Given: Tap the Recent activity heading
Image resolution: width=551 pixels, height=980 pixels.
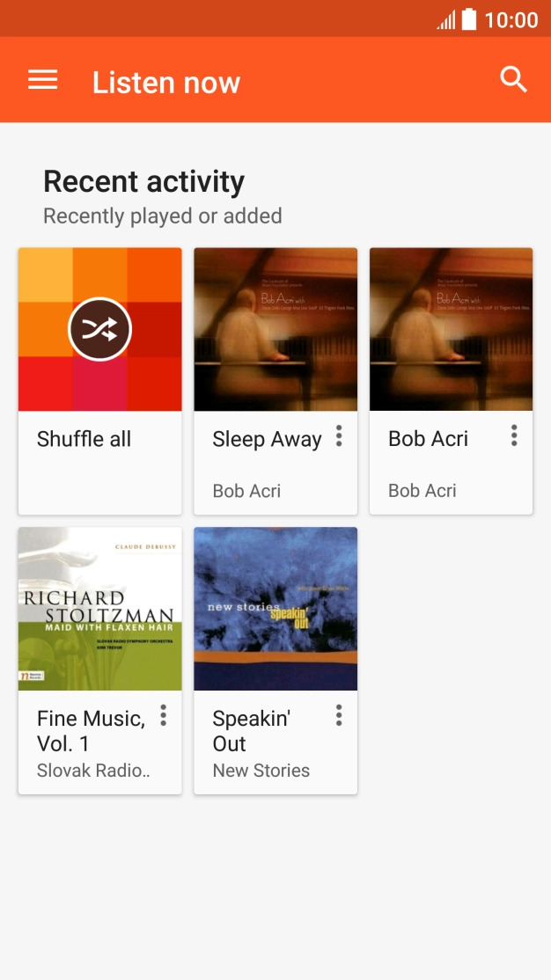Looking at the screenshot, I should tap(143, 181).
